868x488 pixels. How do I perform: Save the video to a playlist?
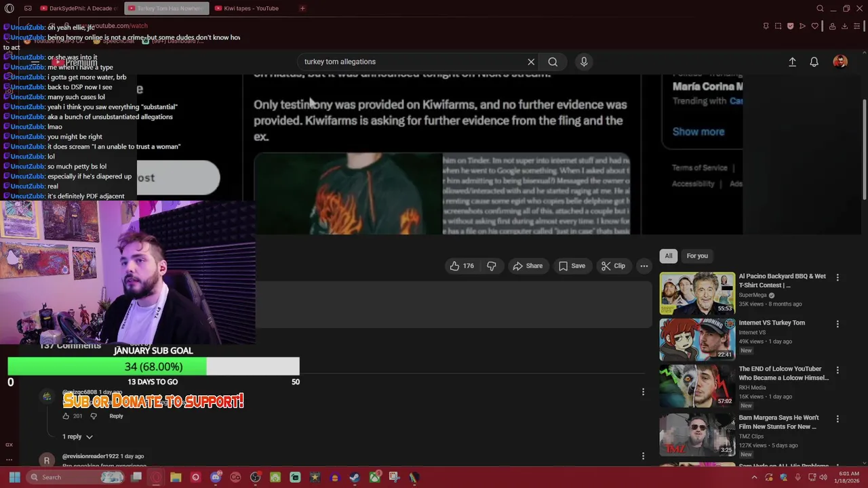click(572, 266)
